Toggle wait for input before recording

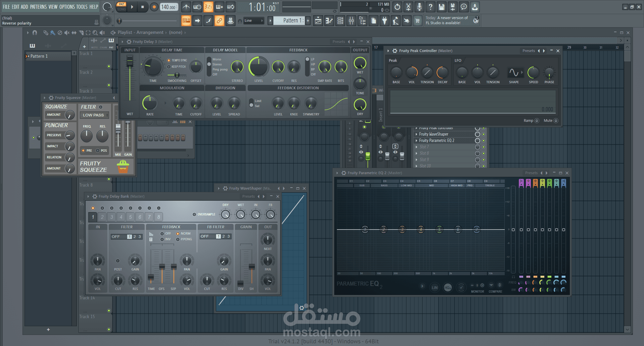click(x=197, y=7)
